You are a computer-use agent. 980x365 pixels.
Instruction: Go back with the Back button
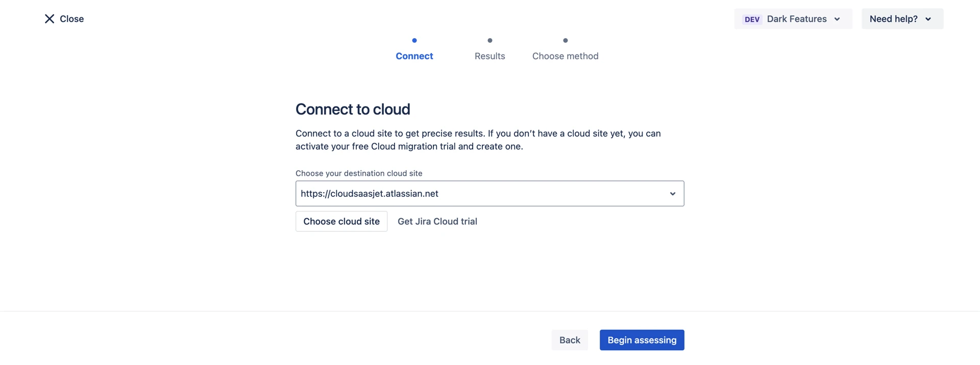(570, 340)
